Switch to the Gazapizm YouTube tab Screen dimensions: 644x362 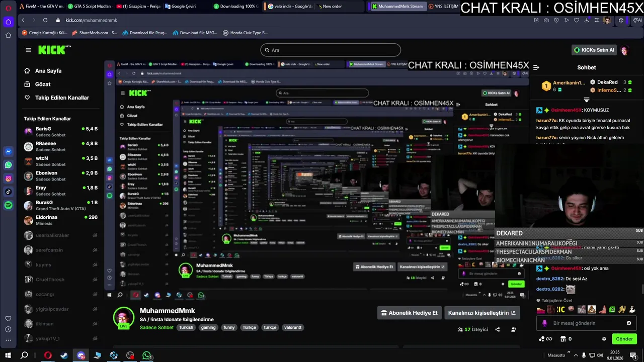pos(138,7)
